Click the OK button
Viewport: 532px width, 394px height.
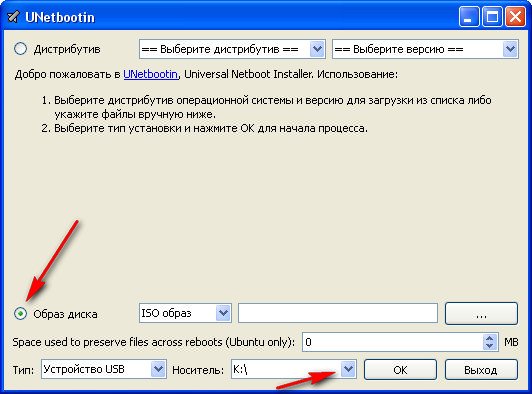coord(400,370)
